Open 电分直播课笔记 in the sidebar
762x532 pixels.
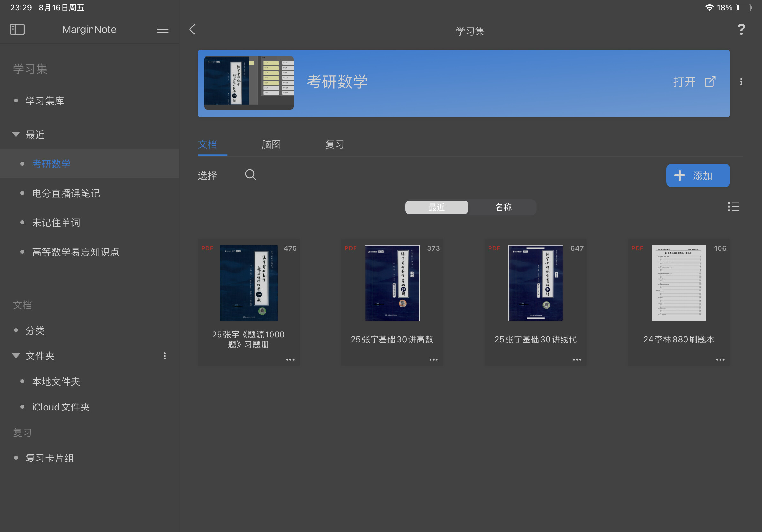(x=66, y=193)
